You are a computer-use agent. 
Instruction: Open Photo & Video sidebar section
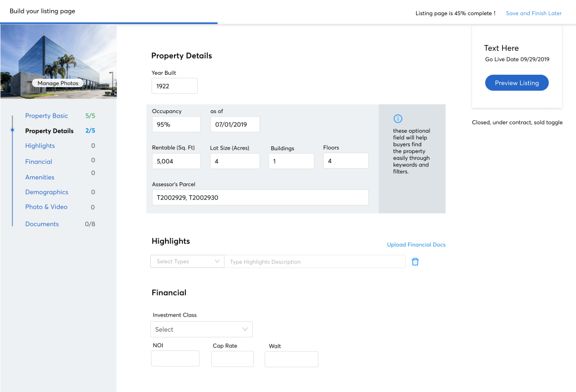click(46, 207)
